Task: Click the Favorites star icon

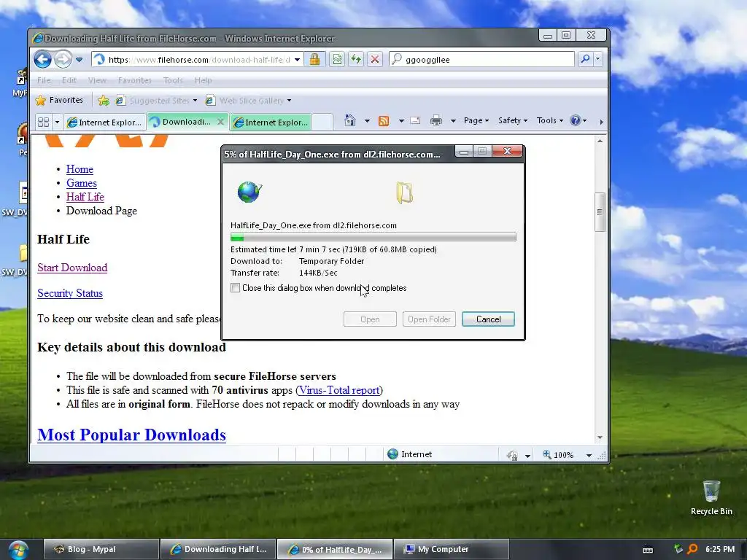Action: tap(41, 101)
